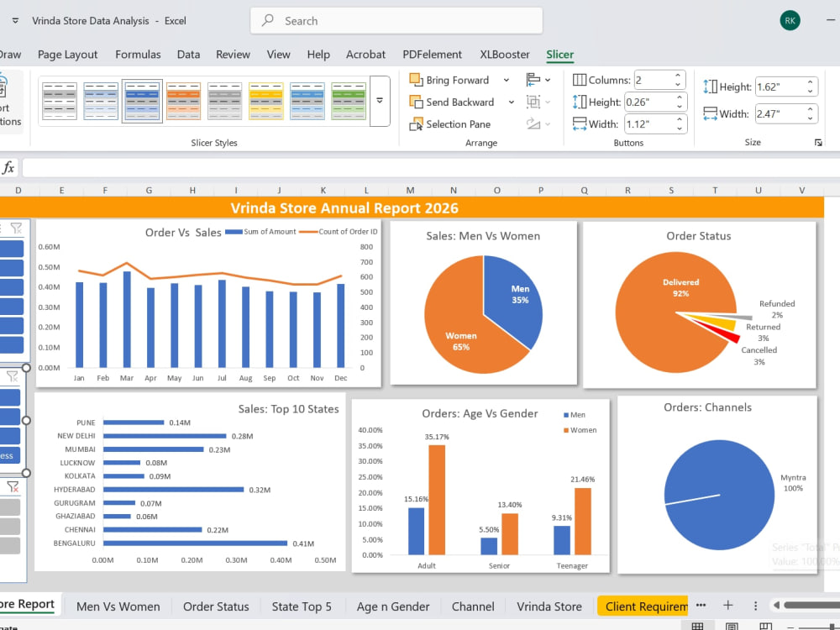Switch to Vrinda Store sheet tab
This screenshot has width=840, height=630.
[x=549, y=606]
